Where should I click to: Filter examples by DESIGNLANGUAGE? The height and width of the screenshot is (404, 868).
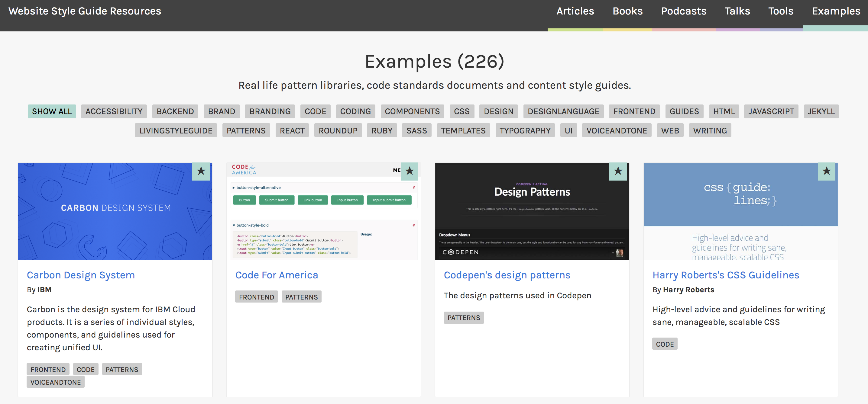click(x=563, y=111)
